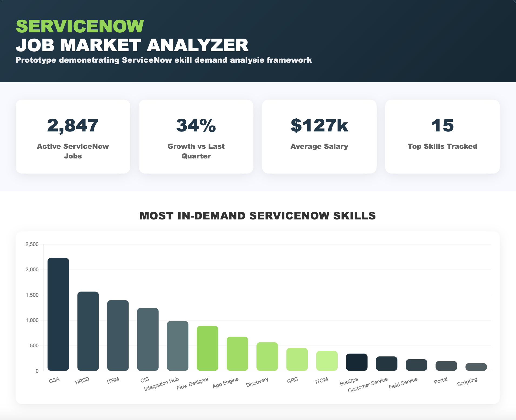Click the App Engine bar
This screenshot has width=516, height=420.
coord(237,354)
